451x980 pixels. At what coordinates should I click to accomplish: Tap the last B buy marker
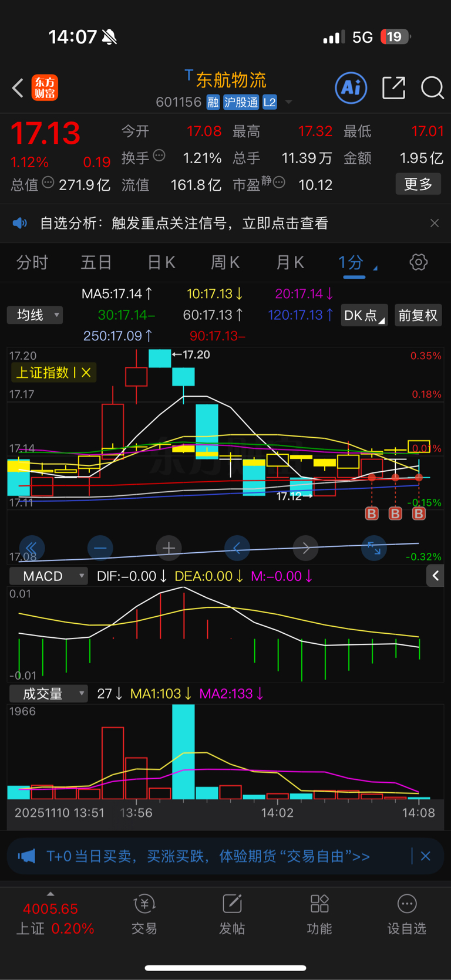pos(419,514)
